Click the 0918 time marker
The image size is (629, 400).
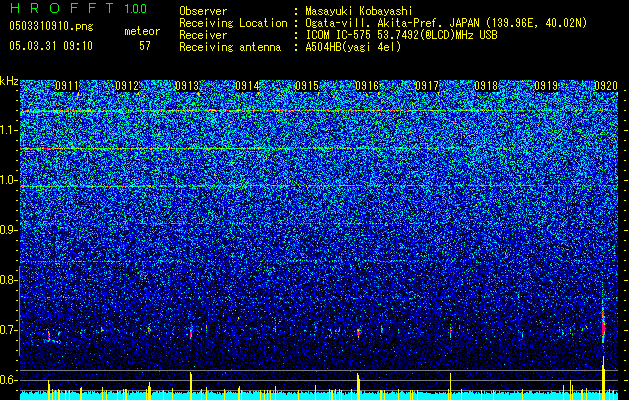coord(486,86)
